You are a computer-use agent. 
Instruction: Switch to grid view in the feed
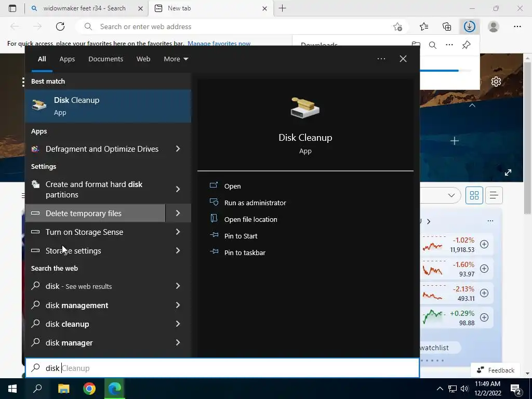(x=474, y=195)
